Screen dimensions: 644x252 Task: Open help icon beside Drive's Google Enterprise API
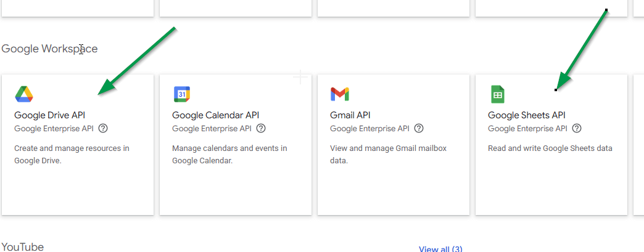click(x=103, y=128)
